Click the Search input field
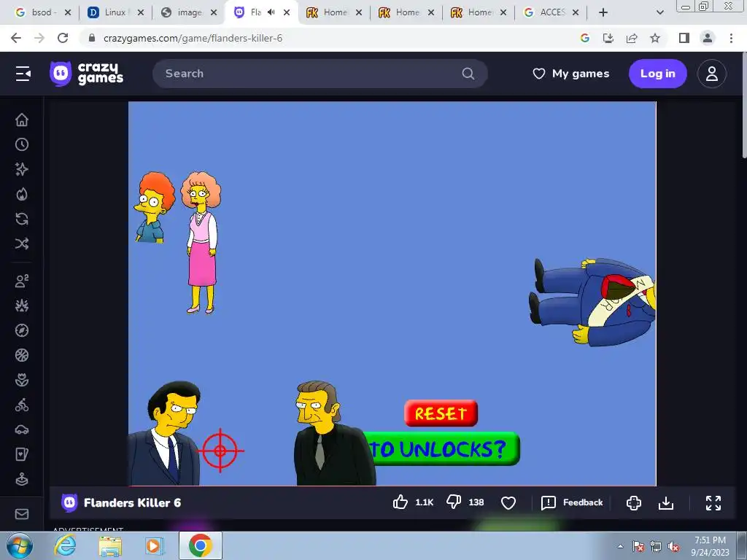 point(320,74)
